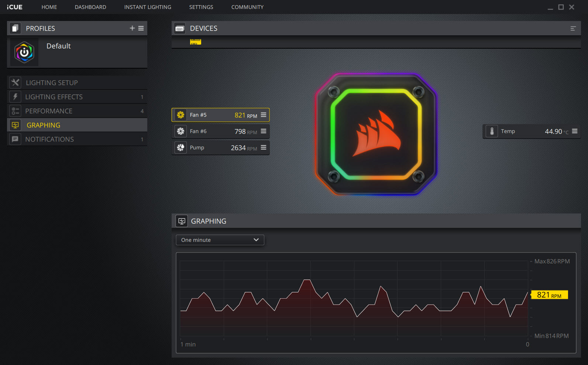The height and width of the screenshot is (365, 588).
Task: Click the Profiles panel icon
Action: 15,28
